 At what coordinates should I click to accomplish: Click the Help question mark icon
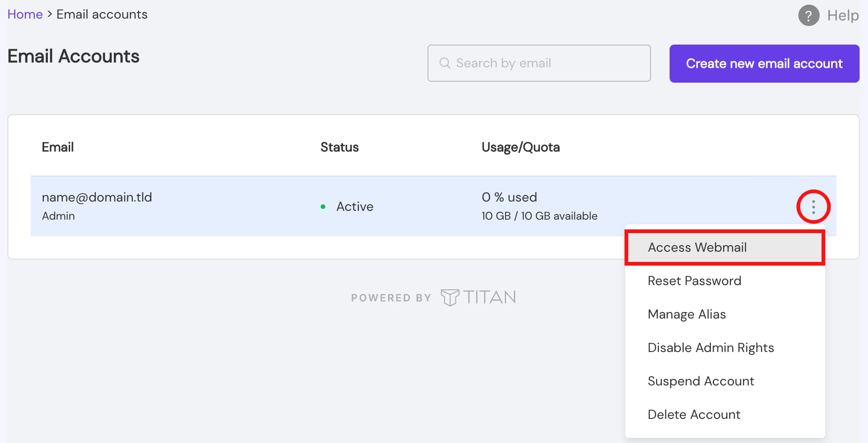pos(809,16)
